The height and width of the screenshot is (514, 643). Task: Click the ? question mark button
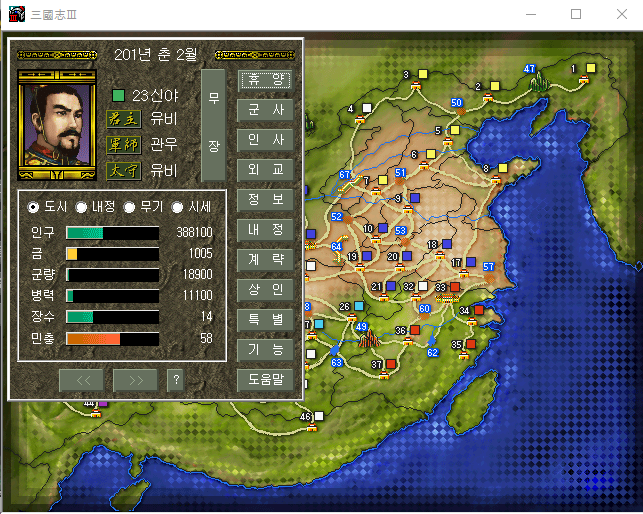(176, 380)
